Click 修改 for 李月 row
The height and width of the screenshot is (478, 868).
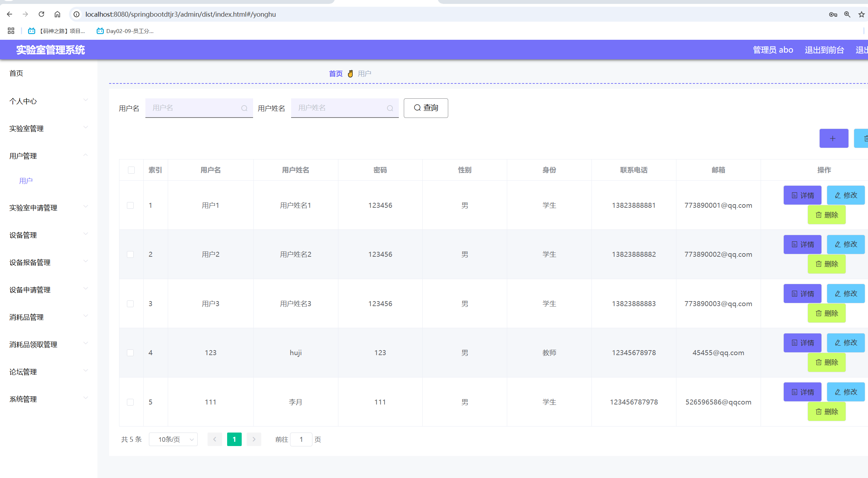(x=846, y=392)
